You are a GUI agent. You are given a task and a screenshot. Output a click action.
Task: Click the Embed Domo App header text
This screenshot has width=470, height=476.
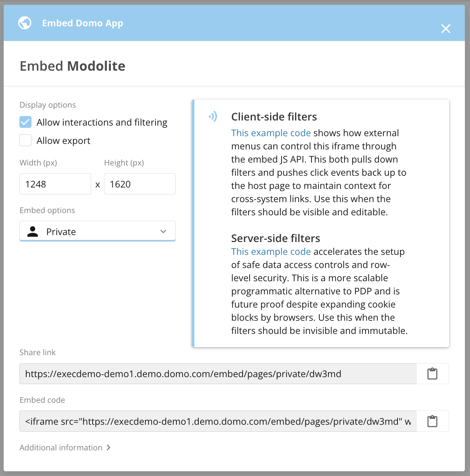point(83,23)
